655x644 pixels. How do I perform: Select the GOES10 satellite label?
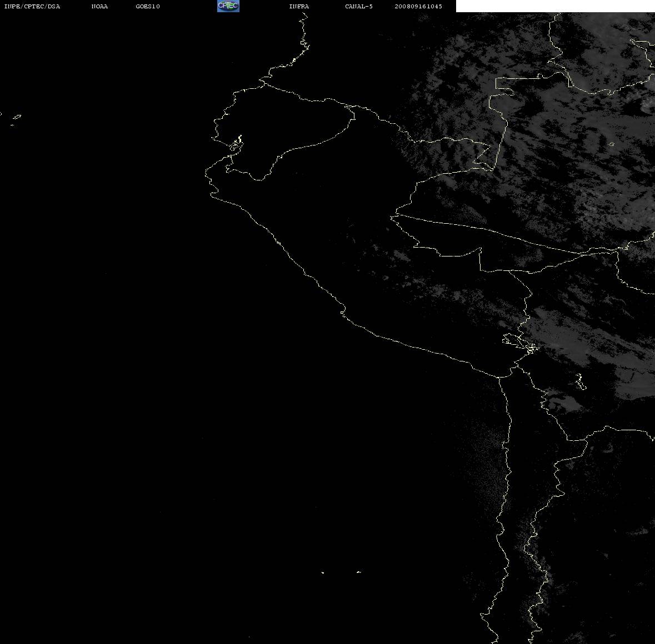[147, 6]
